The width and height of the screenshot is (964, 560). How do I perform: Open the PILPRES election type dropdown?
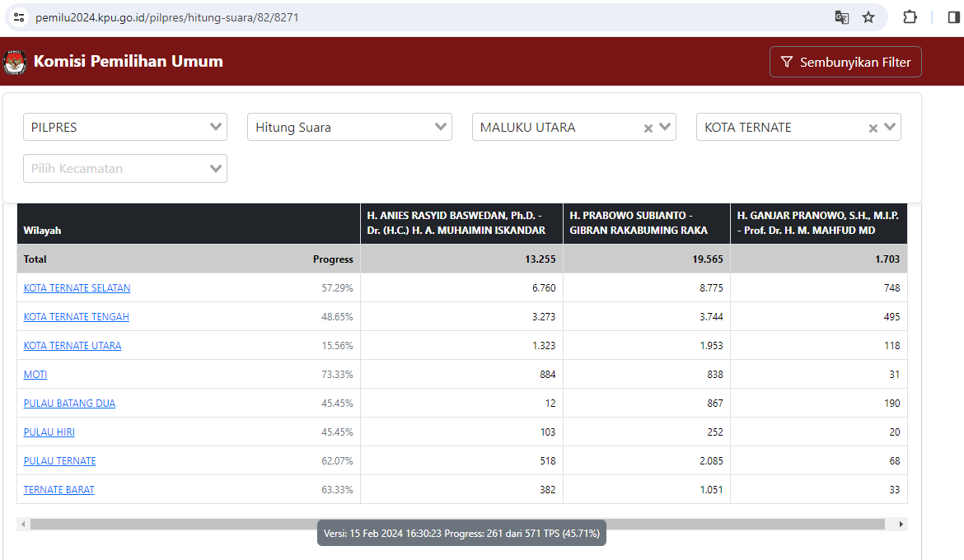tap(125, 127)
